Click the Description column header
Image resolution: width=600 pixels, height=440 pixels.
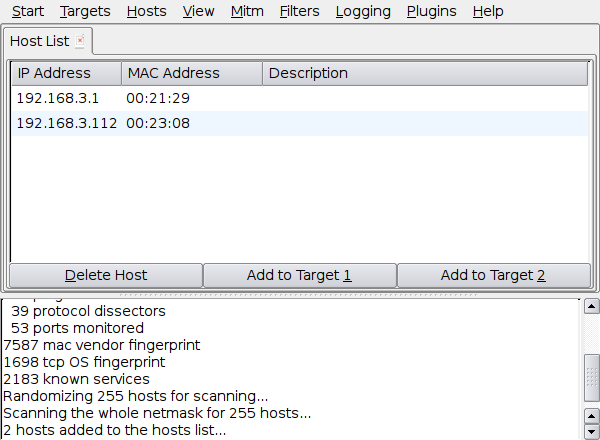point(425,73)
